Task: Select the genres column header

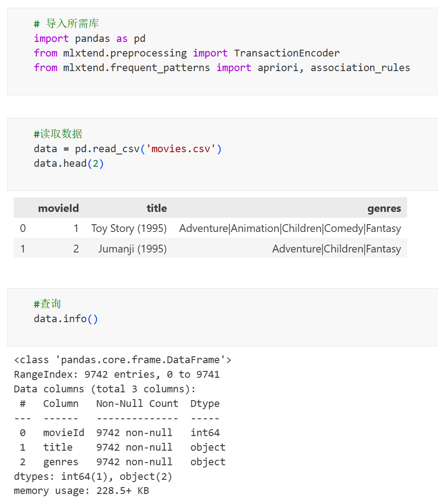Action: point(384,209)
